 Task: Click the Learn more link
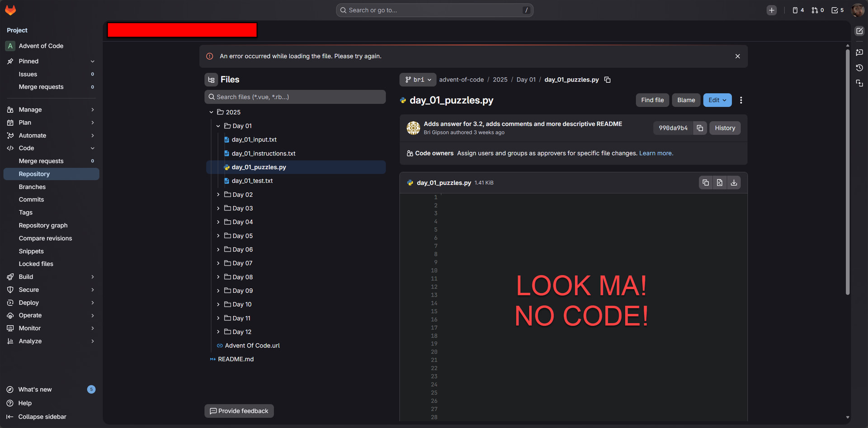point(656,153)
